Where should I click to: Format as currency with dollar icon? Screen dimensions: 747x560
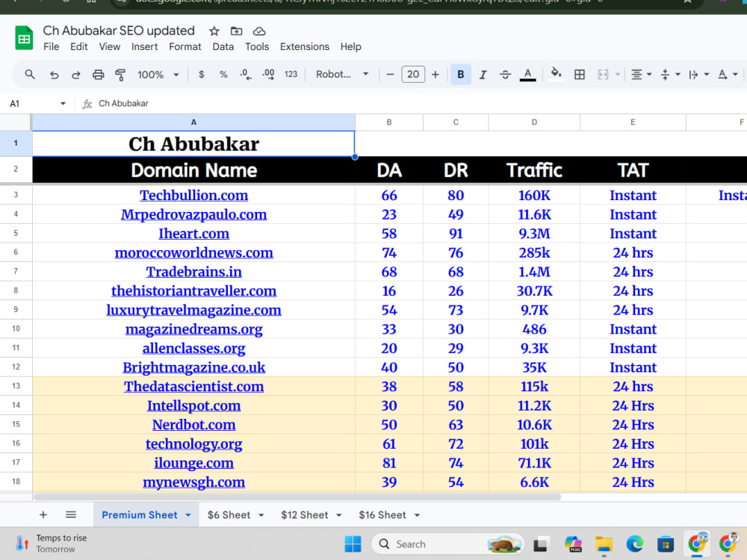click(202, 74)
